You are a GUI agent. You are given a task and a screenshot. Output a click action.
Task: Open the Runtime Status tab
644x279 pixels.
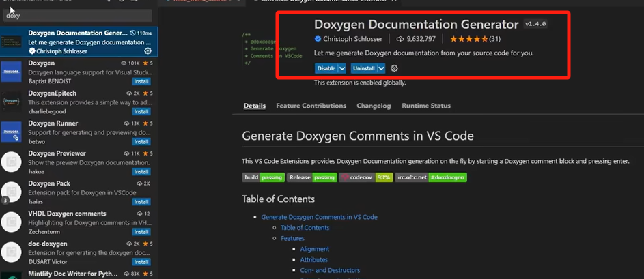click(x=426, y=106)
